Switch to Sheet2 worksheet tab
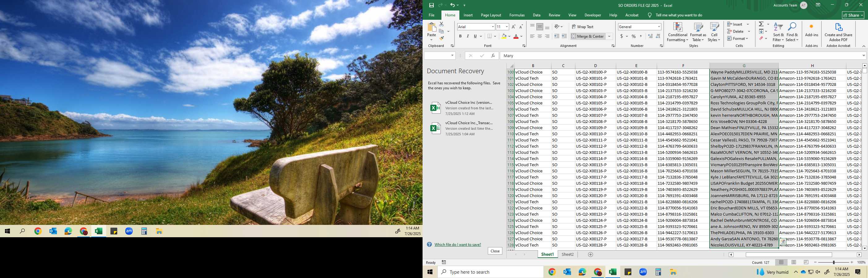The height and width of the screenshot is (278, 868). [x=567, y=255]
